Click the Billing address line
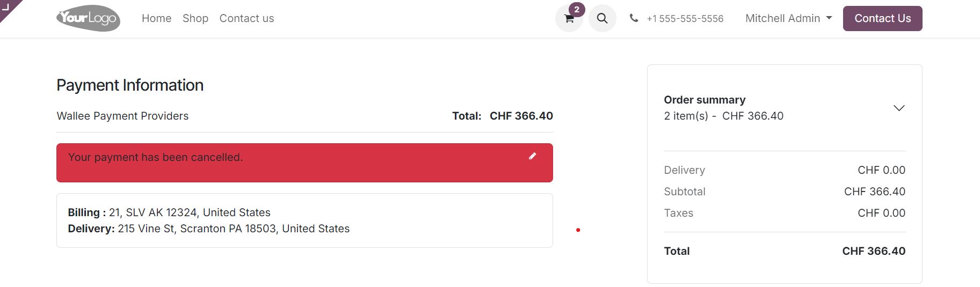 click(x=169, y=212)
